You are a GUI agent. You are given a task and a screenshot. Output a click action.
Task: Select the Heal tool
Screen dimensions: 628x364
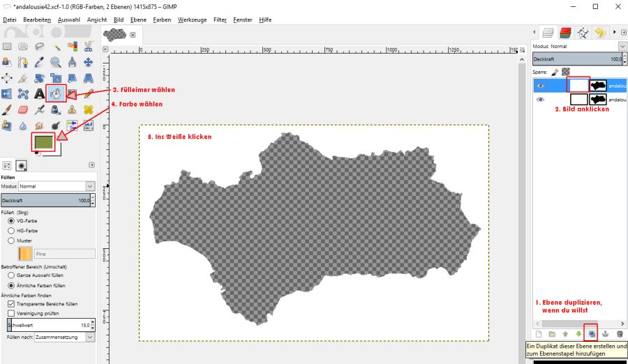pyautogui.click(x=88, y=109)
